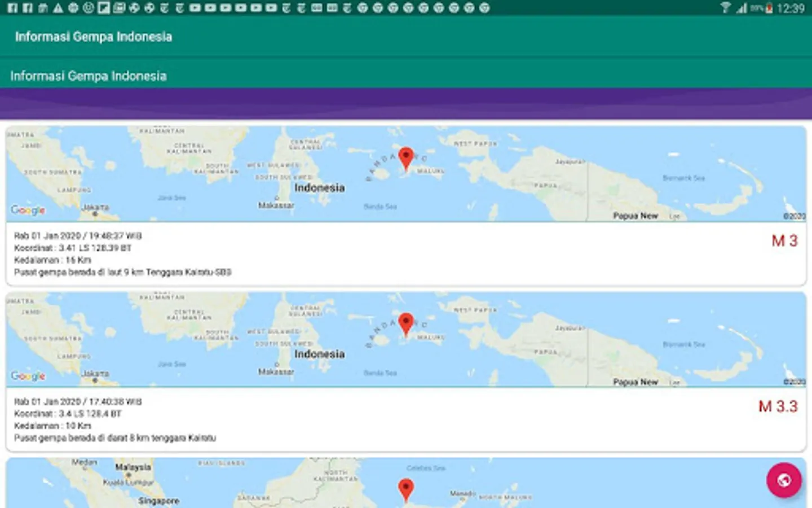Tap the cellular signal strength icon
The image size is (812, 508).
coord(742,8)
